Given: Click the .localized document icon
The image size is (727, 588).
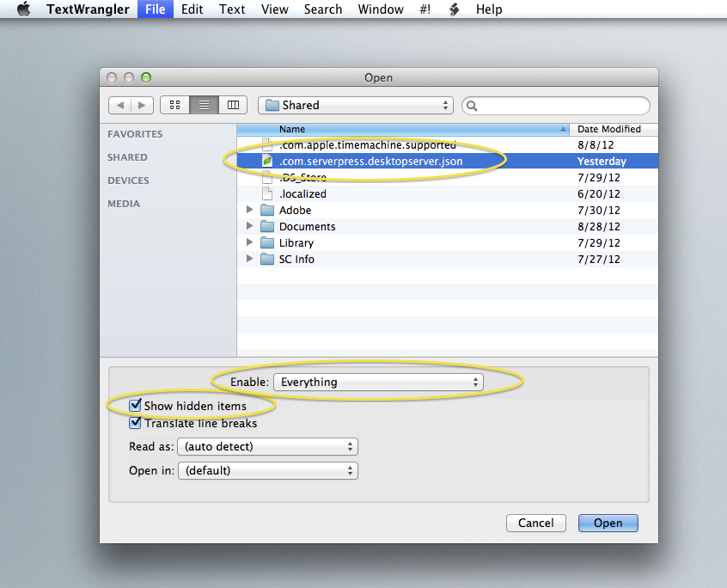Looking at the screenshot, I should click(x=267, y=193).
